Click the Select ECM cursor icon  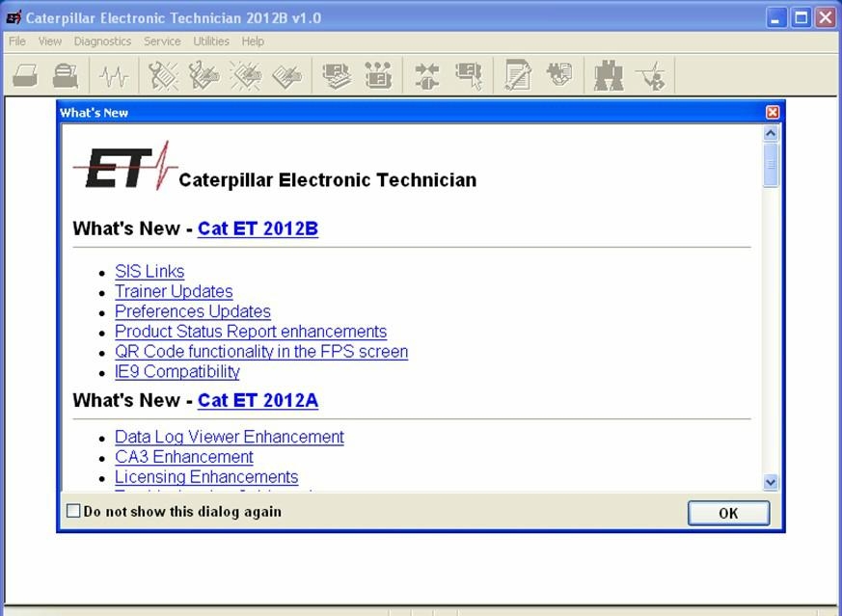pyautogui.click(x=469, y=75)
